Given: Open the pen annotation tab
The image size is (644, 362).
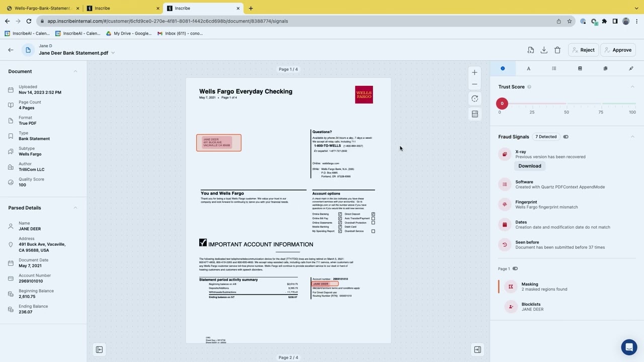Looking at the screenshot, I should [x=631, y=68].
